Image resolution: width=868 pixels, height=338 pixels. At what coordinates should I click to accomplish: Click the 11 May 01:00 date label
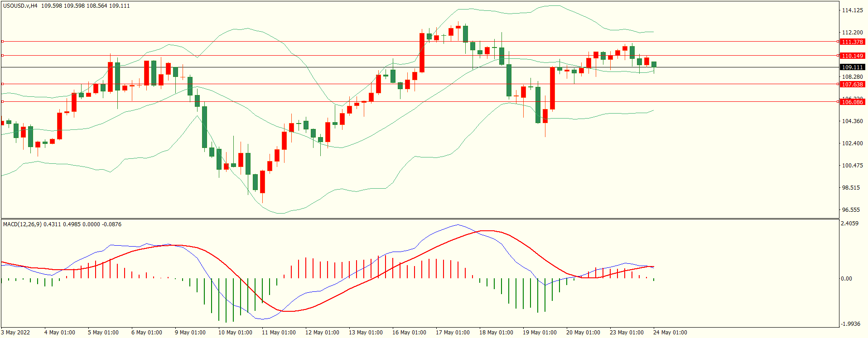pyautogui.click(x=278, y=333)
